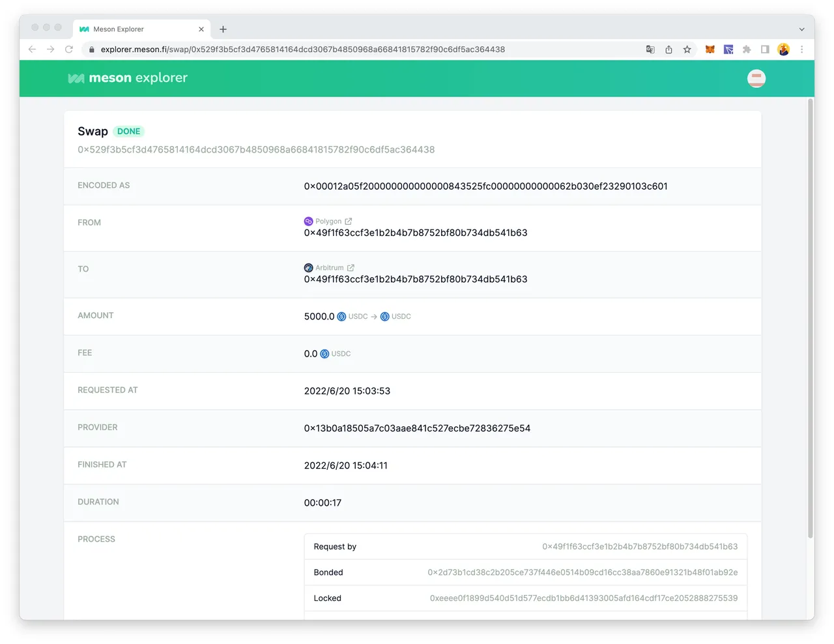
Task: Click the amount value 5000.0
Action: [x=319, y=317]
